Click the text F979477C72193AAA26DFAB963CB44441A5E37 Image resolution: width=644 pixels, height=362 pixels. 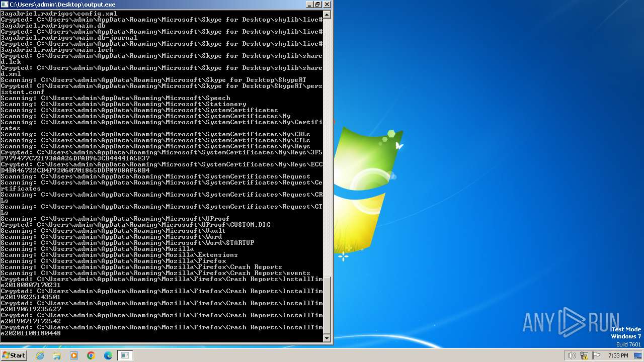pyautogui.click(x=75, y=158)
